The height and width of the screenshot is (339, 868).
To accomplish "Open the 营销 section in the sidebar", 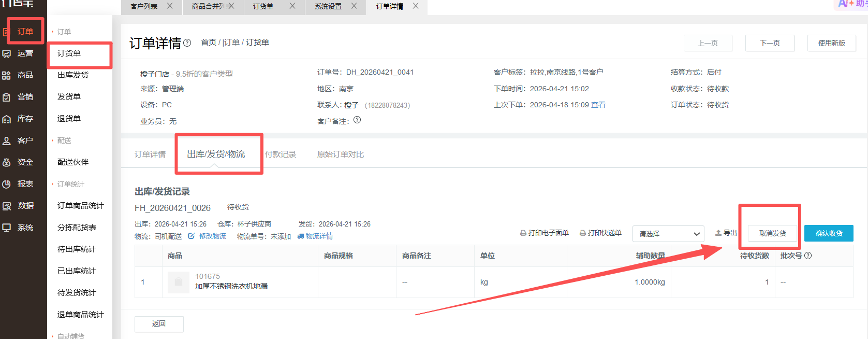I will (19, 97).
